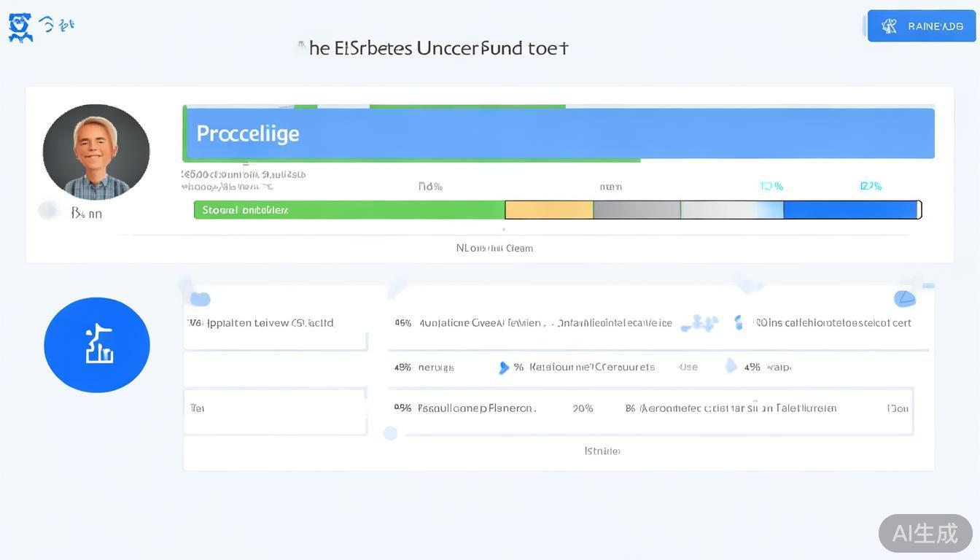
Task: Click the circular profile photo of the man
Action: tap(96, 152)
